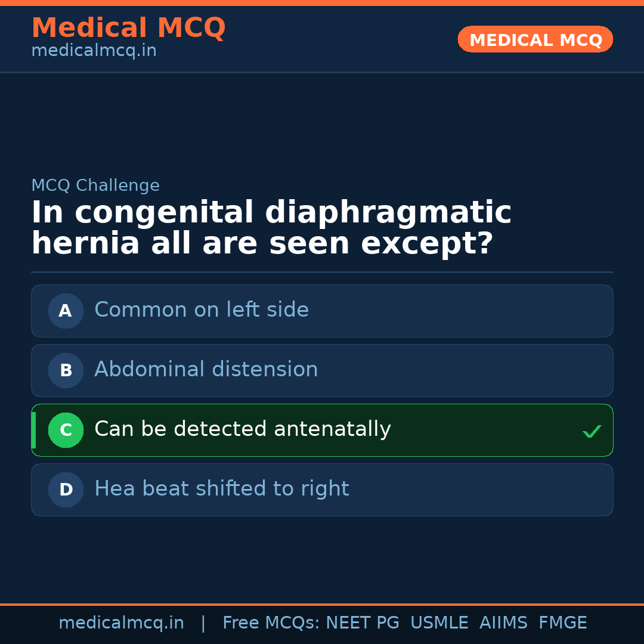Click the letter D option circle

click(x=66, y=490)
